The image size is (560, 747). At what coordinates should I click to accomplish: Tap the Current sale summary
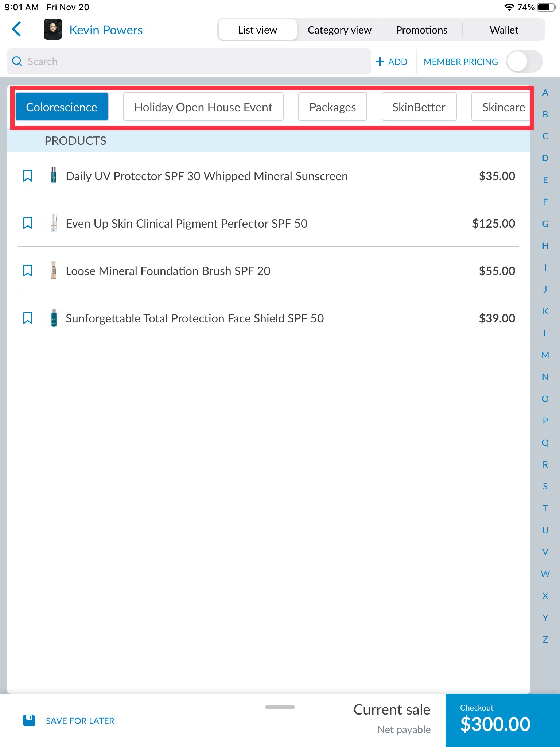click(392, 719)
